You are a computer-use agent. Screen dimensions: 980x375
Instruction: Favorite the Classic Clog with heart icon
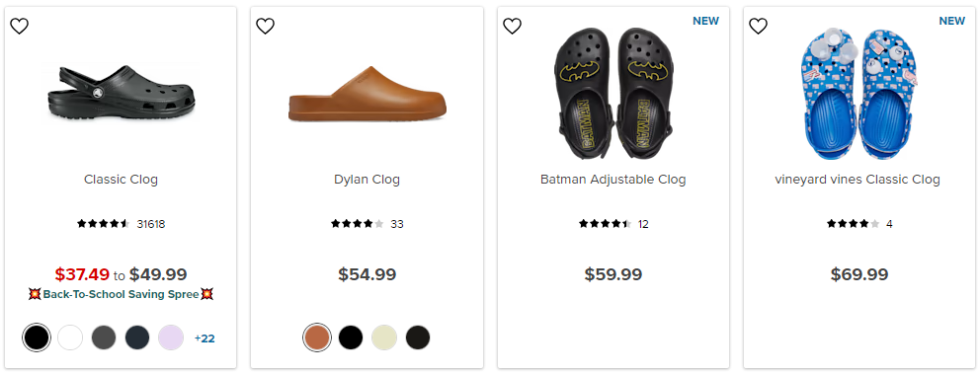click(x=20, y=27)
